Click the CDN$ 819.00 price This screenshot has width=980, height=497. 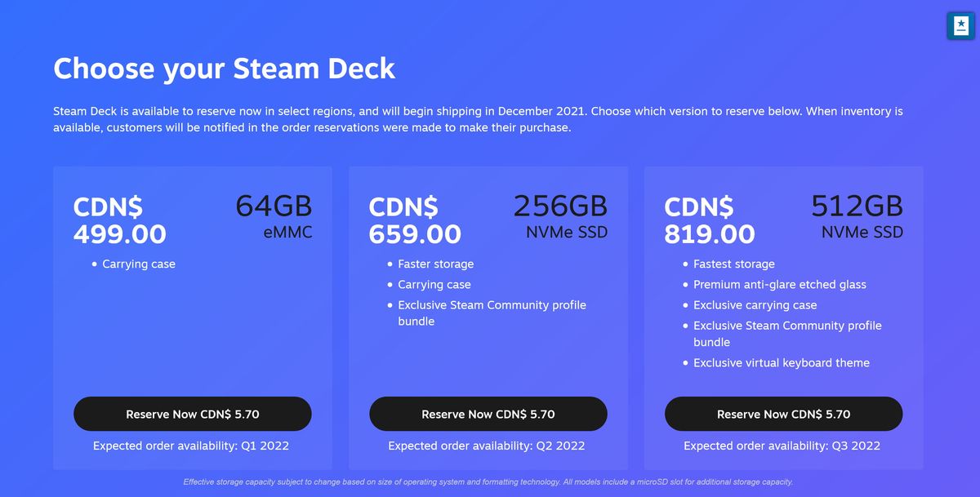click(x=710, y=220)
